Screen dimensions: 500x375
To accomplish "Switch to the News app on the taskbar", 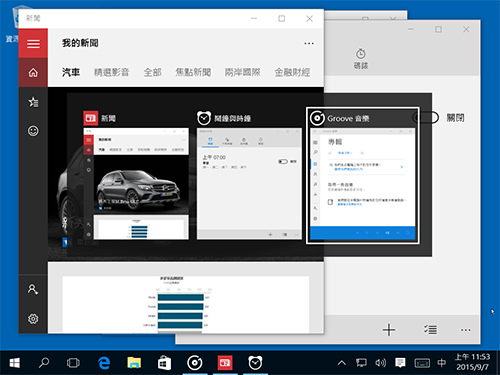I will 225,363.
